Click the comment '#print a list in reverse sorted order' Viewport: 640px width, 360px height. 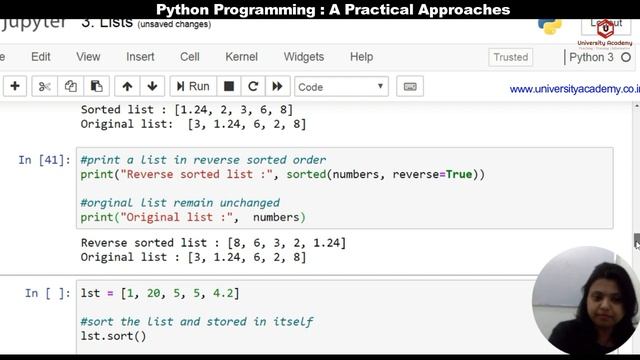203,160
